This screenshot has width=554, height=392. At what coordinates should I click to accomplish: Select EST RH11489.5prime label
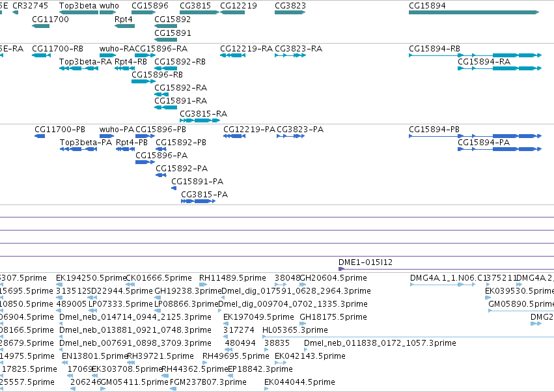pyautogui.click(x=232, y=278)
